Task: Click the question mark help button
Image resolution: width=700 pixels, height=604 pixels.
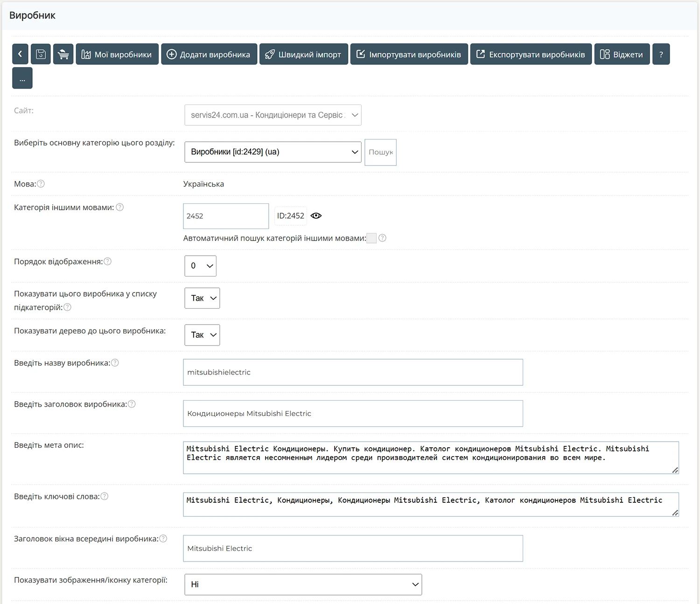Action: [x=661, y=54]
